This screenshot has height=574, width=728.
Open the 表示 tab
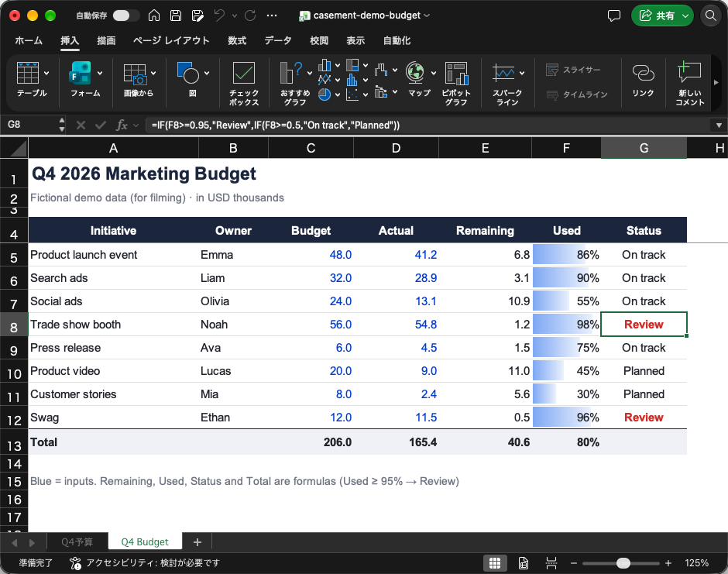pyautogui.click(x=355, y=41)
